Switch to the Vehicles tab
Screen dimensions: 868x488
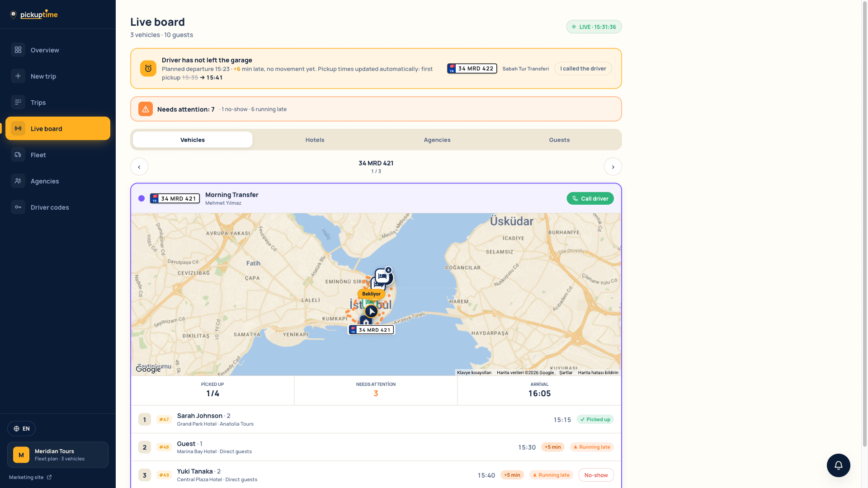pyautogui.click(x=193, y=140)
